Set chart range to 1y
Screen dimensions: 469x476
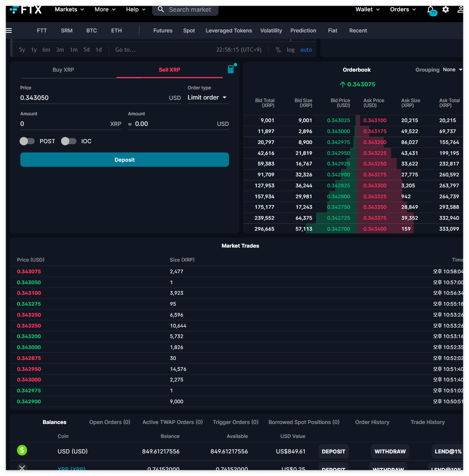pos(34,50)
